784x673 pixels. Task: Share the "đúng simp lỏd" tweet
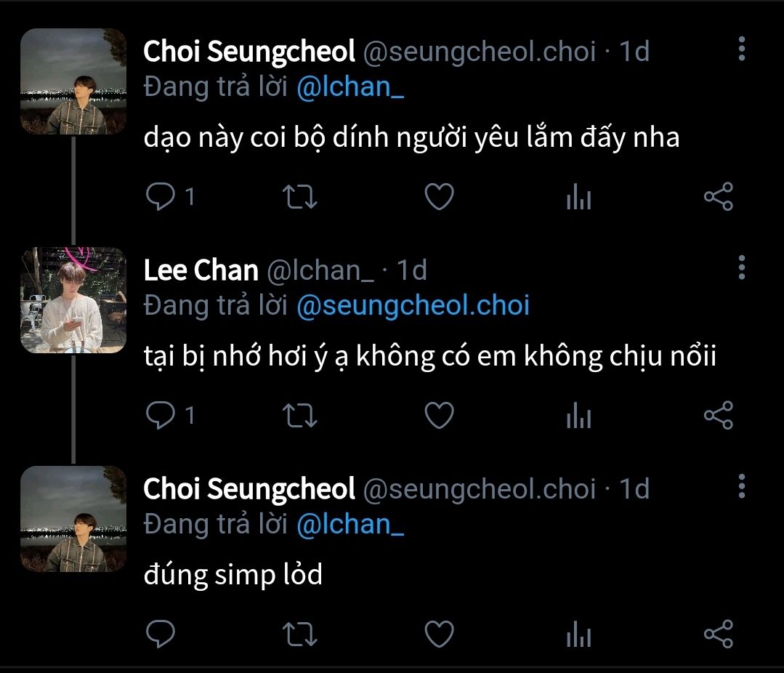(x=719, y=634)
